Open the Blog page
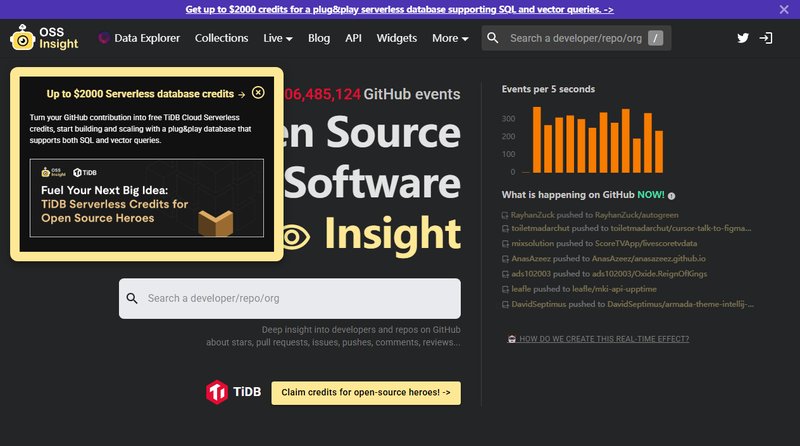Screen dimensions: 800x446 [319, 38]
